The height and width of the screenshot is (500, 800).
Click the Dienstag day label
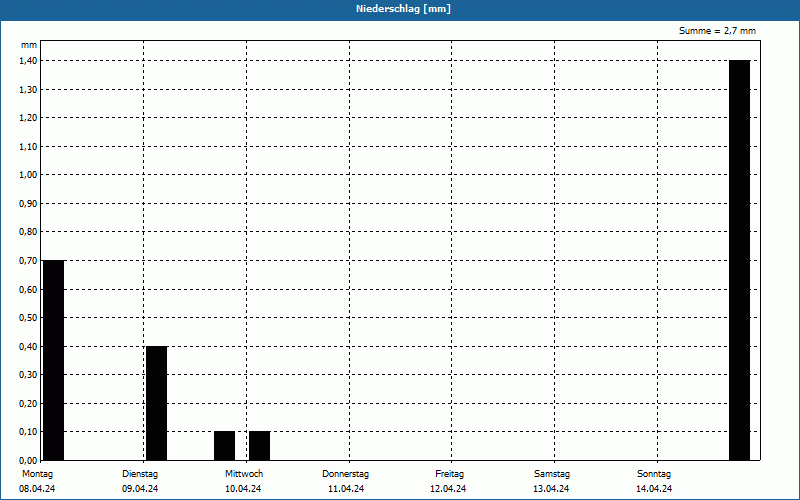140,474
